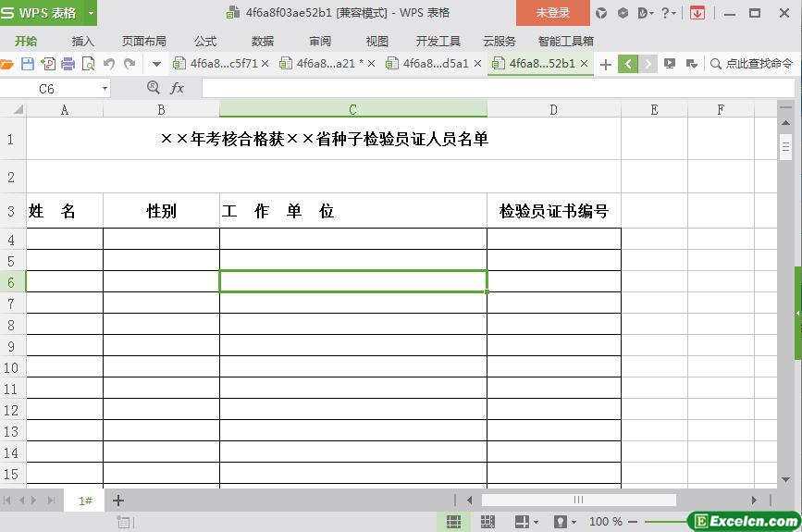Open the 视图 ribbon tab
This screenshot has width=802, height=532.
(x=377, y=41)
